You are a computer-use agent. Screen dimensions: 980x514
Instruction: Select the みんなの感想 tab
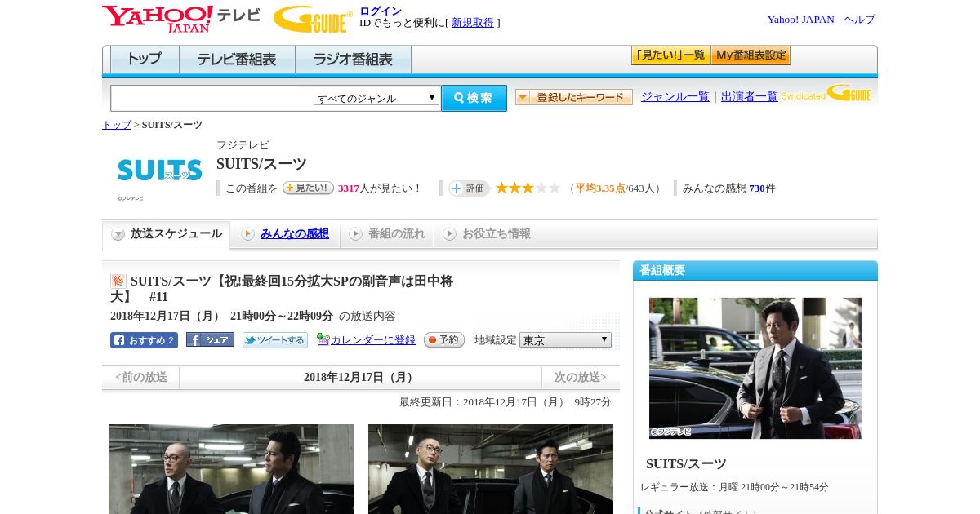coord(285,234)
